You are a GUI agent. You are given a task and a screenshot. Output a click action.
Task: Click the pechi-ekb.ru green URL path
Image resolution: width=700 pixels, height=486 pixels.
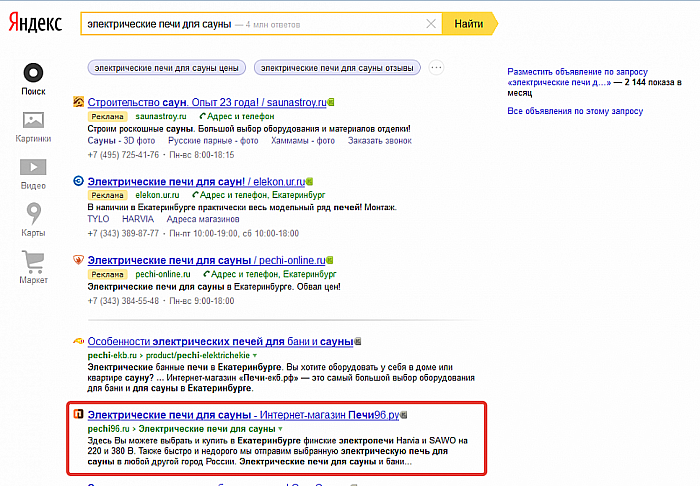(x=169, y=355)
